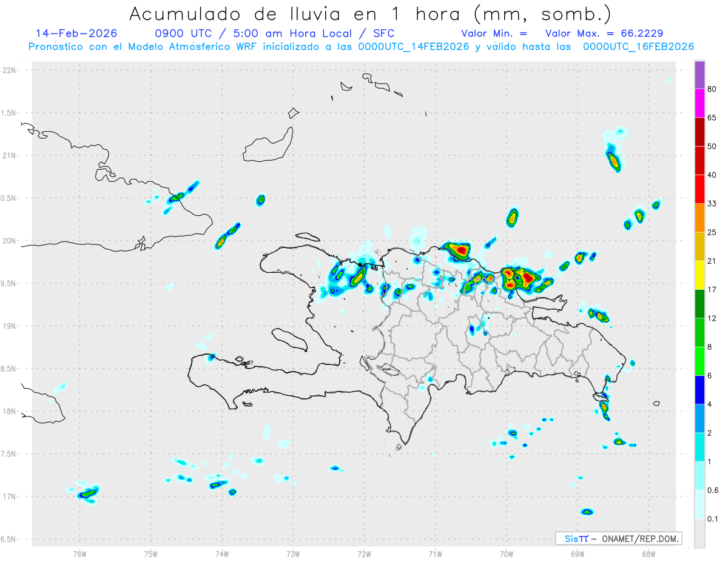
Task: Pick the yellow swatch between 17 and 21
Action: 699,275
